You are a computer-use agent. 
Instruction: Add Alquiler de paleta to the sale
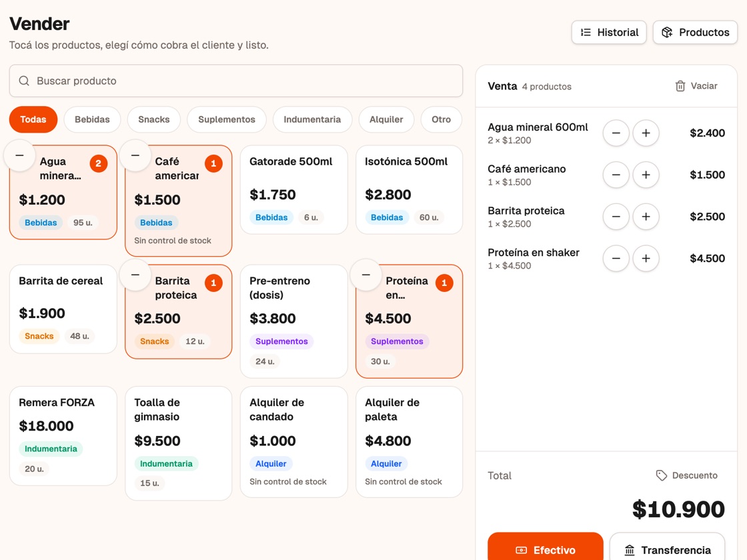410,442
